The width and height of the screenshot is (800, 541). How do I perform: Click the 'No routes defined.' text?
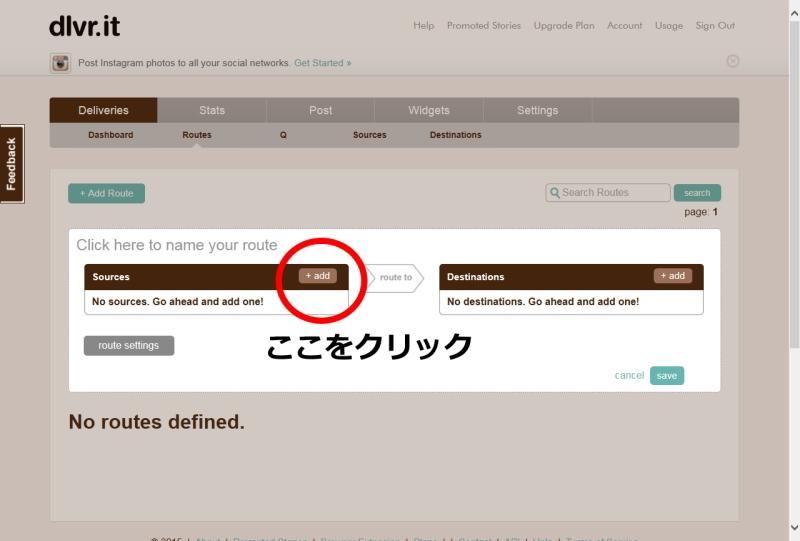coord(157,422)
